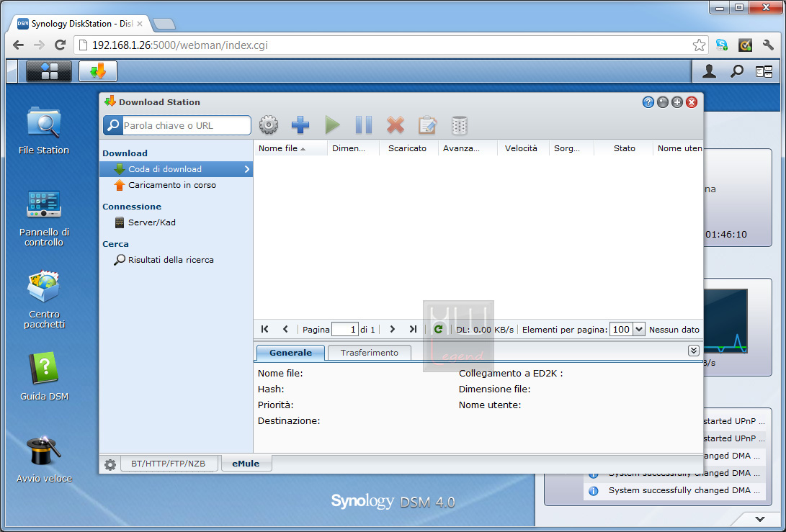Maximize Download Station window with plus button
This screenshot has height=532, width=786.
click(x=676, y=102)
